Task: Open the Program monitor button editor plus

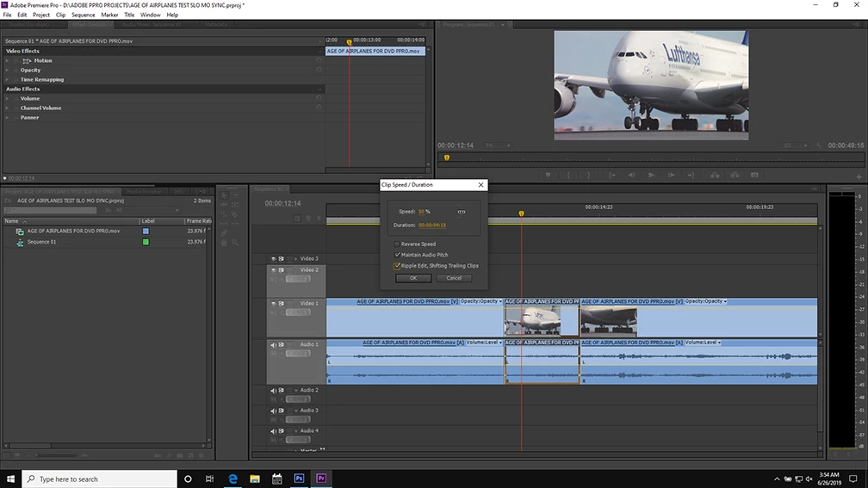Action: [x=859, y=177]
